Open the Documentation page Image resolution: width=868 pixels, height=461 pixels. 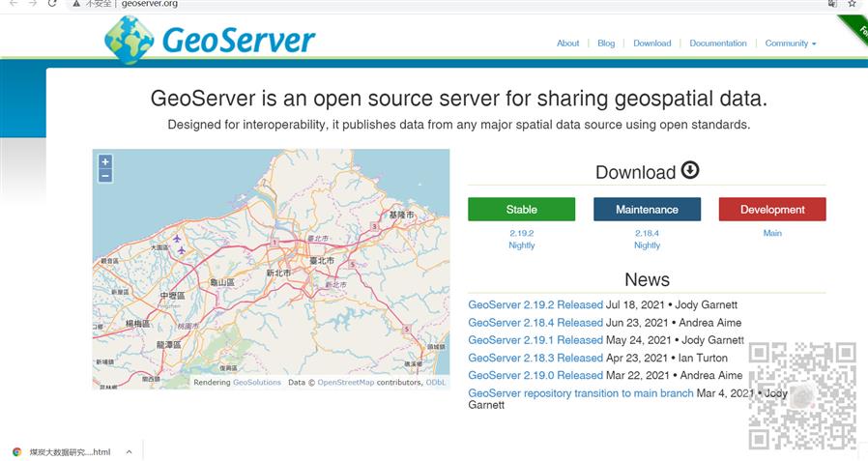[718, 43]
